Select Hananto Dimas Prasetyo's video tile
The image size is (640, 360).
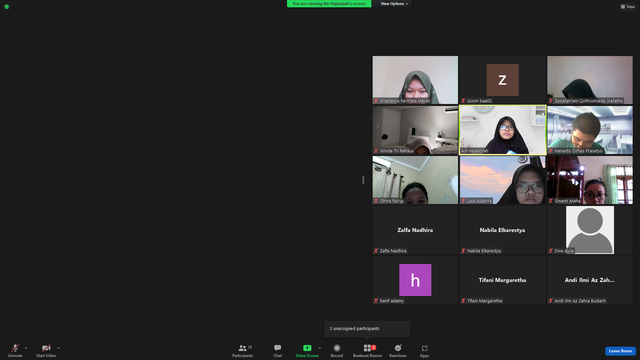[x=590, y=130]
